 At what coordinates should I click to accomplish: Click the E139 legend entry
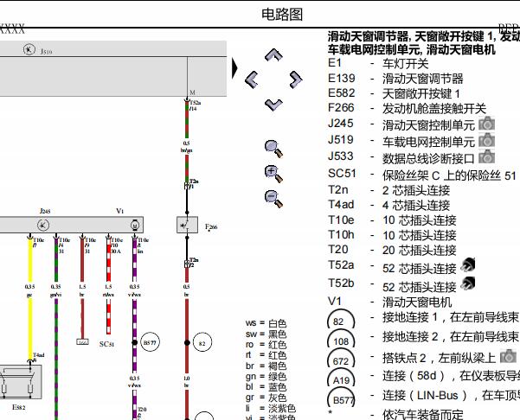(x=395, y=79)
